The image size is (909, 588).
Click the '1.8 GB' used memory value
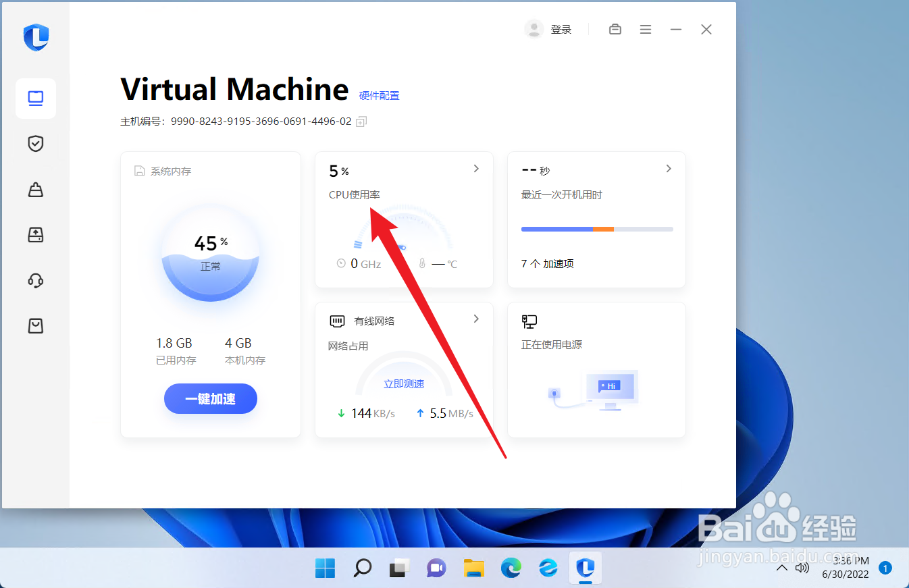174,343
